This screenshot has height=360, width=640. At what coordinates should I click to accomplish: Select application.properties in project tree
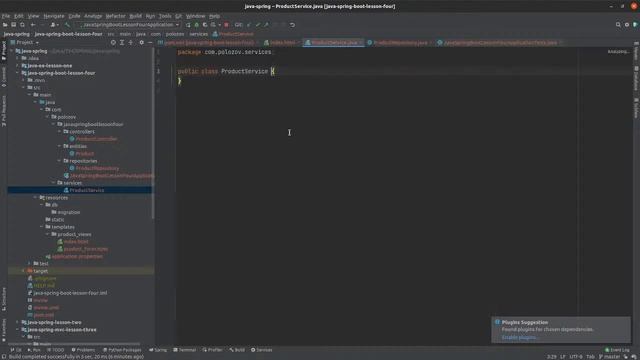[77, 257]
